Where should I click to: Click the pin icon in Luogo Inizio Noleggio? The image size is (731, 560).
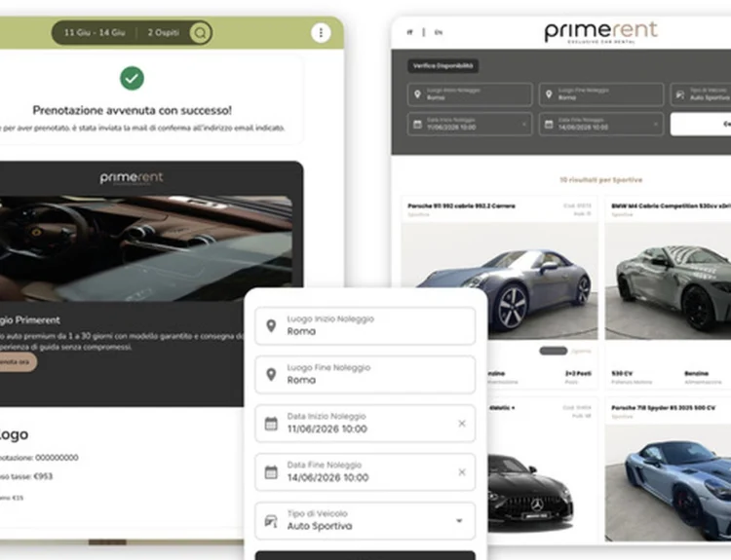[271, 325]
